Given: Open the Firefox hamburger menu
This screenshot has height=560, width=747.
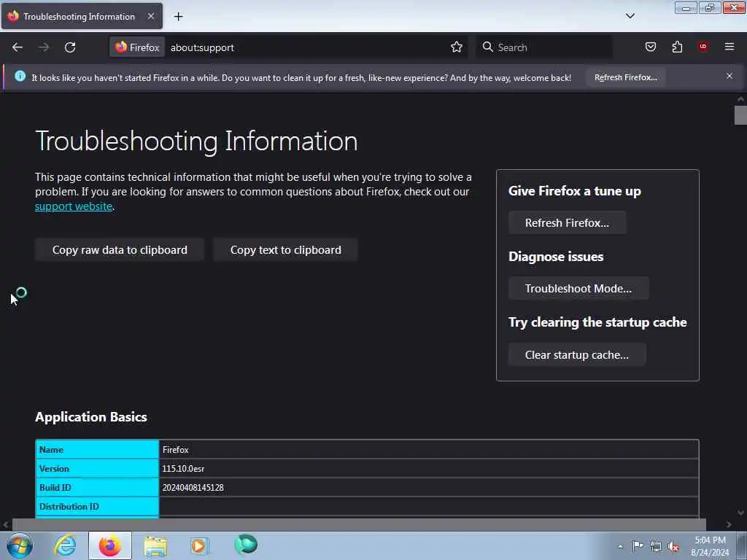Looking at the screenshot, I should point(729,47).
